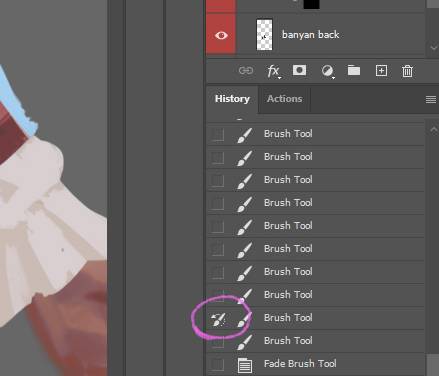The image size is (439, 376).
Task: Add a layer mask
Action: coord(299,70)
